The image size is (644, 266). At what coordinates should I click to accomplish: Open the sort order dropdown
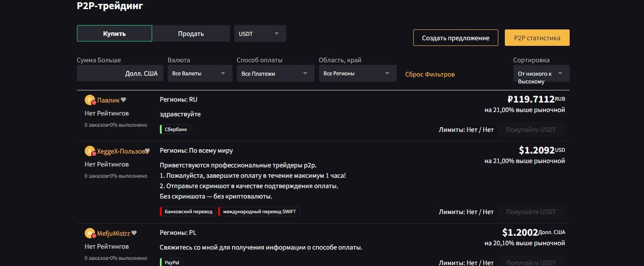tap(541, 74)
